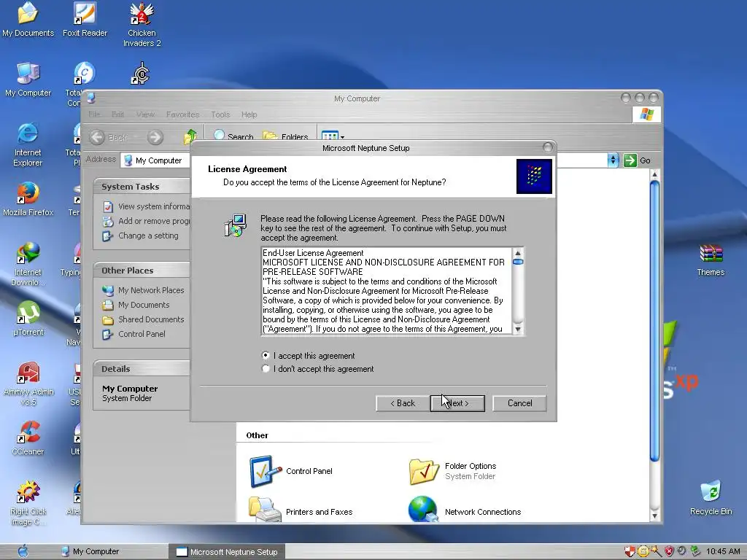Image resolution: width=747 pixels, height=560 pixels.
Task: Cancel the Microsoft Neptune Setup
Action: [x=519, y=402]
